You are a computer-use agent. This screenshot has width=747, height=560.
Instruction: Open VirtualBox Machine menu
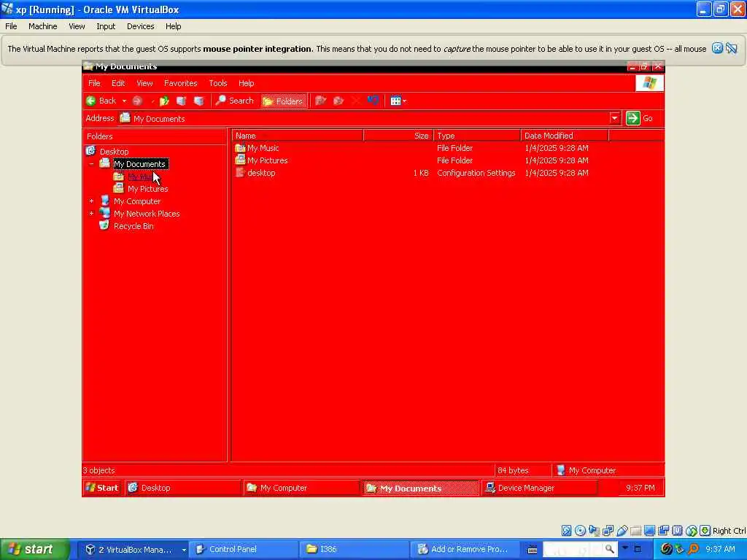click(43, 26)
